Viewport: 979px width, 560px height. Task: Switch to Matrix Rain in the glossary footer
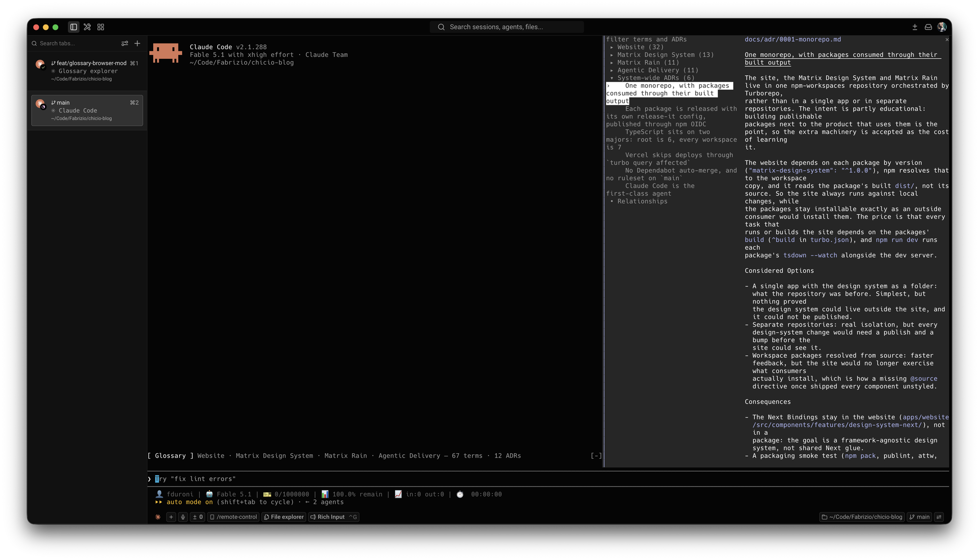click(346, 456)
